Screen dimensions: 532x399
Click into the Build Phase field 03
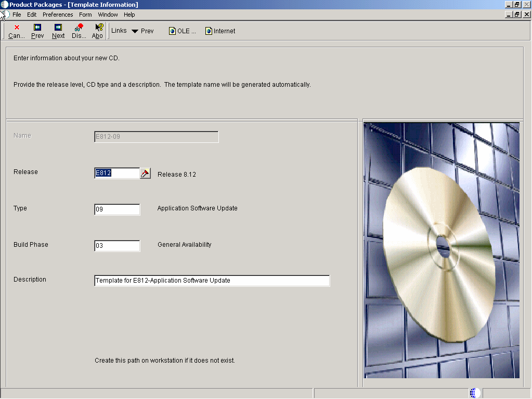pyautogui.click(x=117, y=246)
